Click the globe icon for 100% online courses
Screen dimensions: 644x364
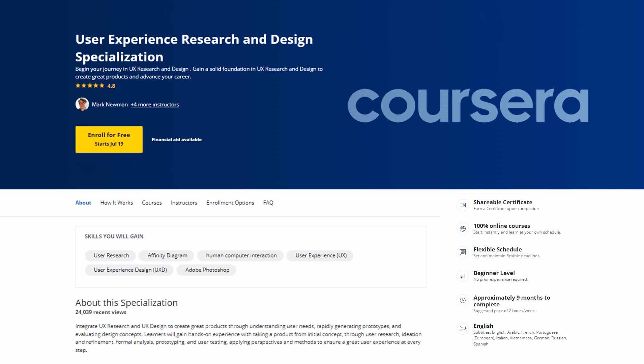(462, 229)
